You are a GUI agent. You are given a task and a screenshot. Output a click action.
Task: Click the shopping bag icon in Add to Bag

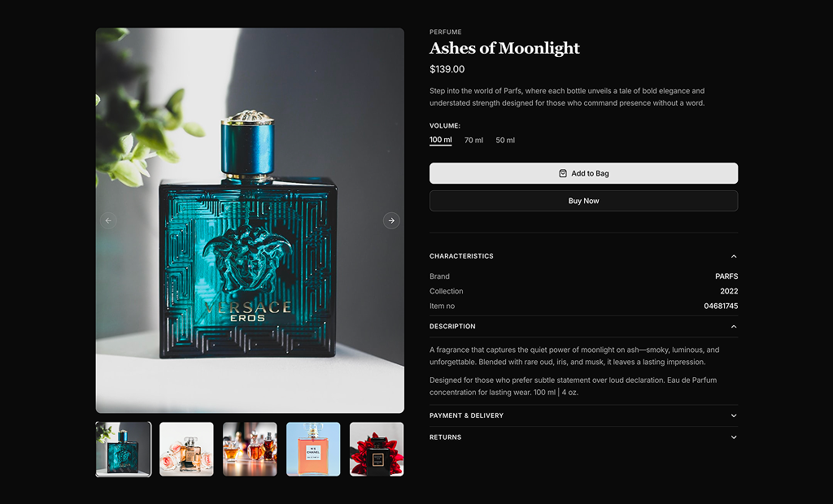point(563,173)
